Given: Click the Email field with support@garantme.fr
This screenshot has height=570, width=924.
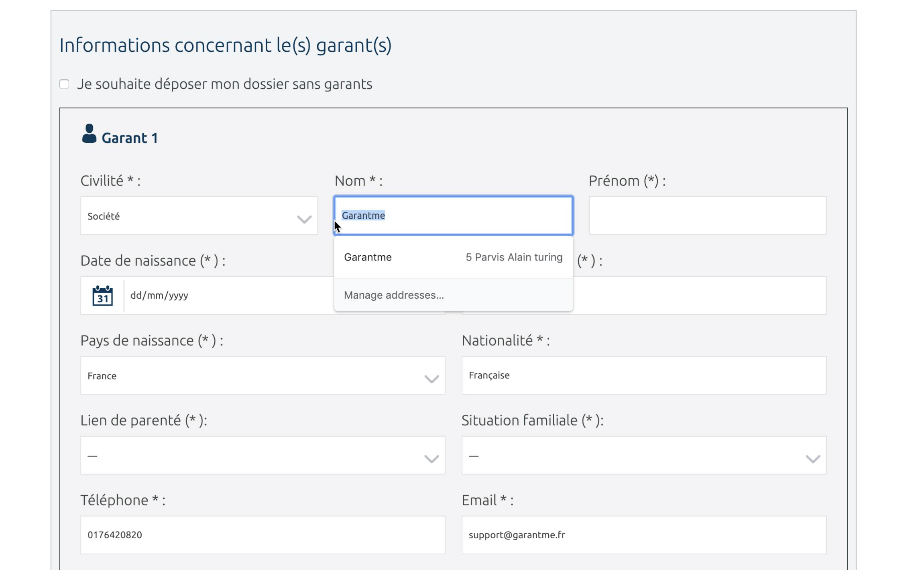Looking at the screenshot, I should 644,535.
